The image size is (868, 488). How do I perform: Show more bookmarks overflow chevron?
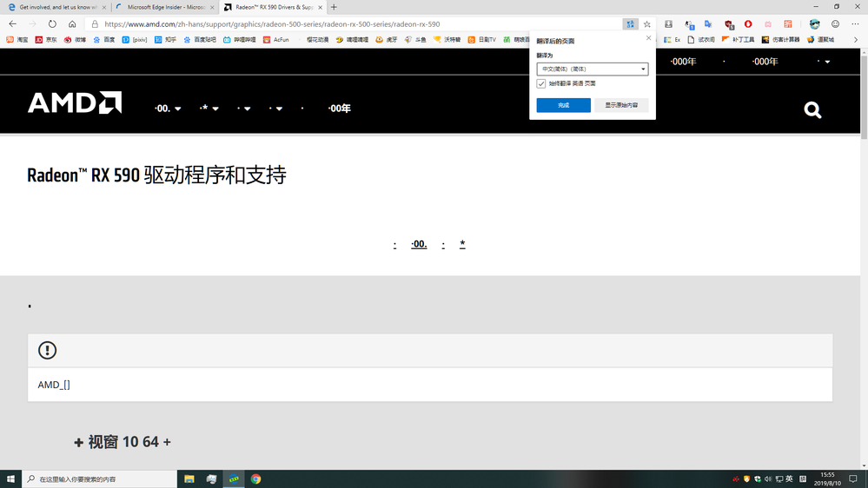(x=855, y=40)
